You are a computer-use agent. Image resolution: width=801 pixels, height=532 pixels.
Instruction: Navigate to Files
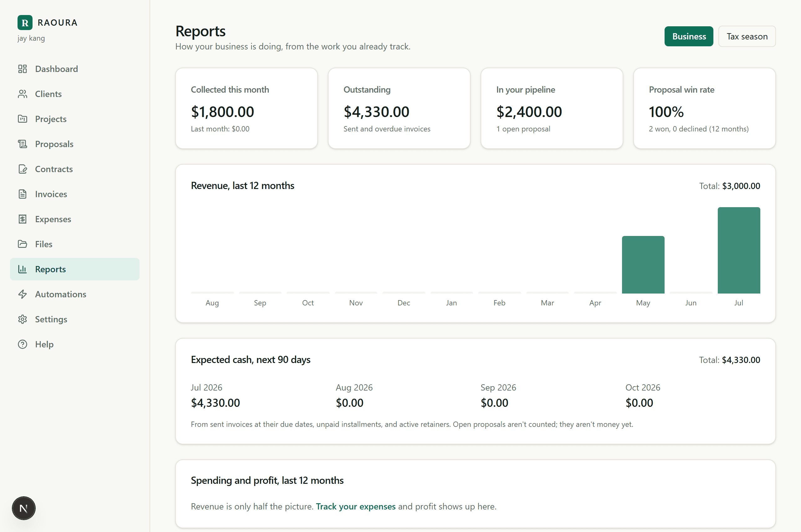click(x=75, y=244)
